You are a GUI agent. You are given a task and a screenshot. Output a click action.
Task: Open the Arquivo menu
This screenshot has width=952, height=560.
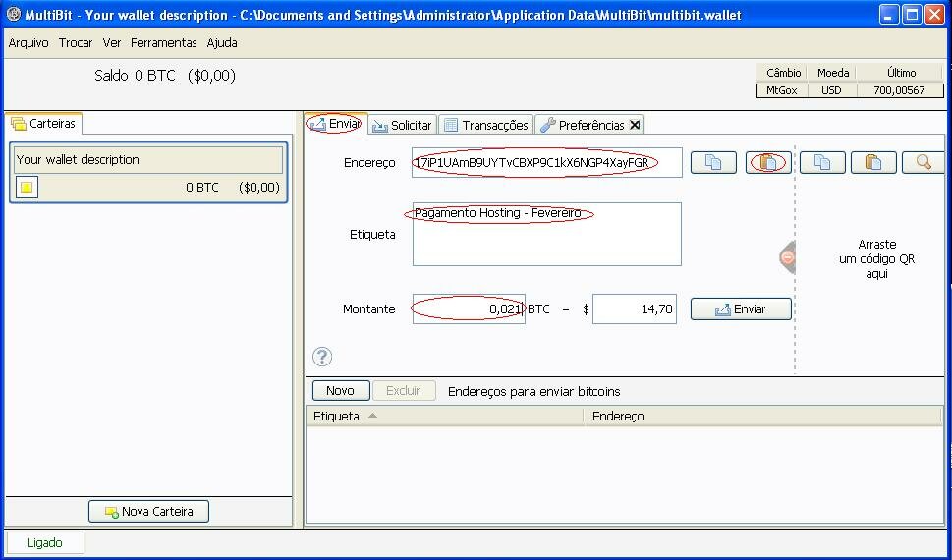28,43
